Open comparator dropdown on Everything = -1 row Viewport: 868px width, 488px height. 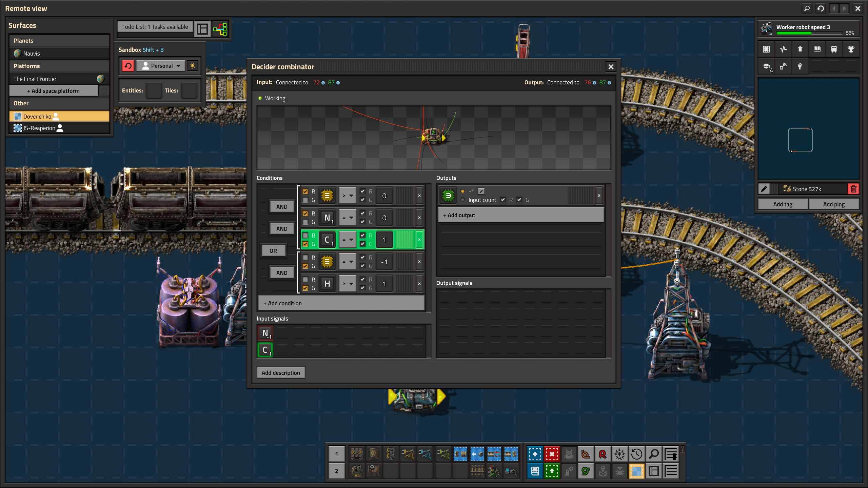pos(348,262)
